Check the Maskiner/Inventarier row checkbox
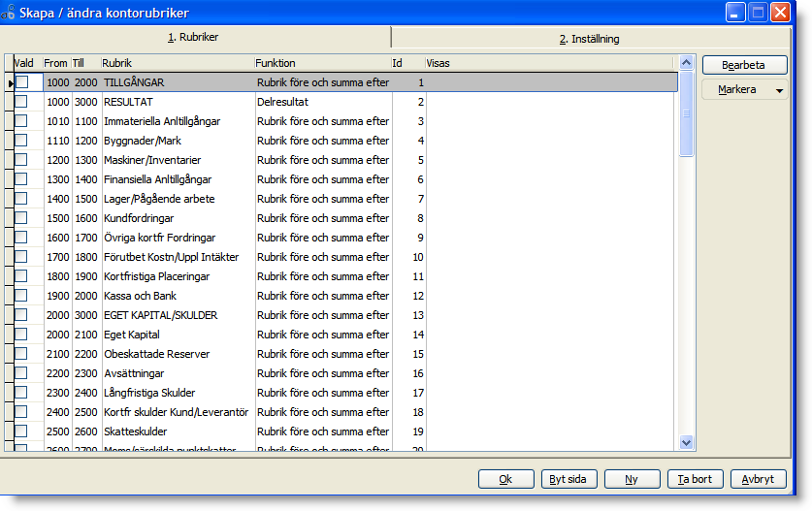812x511 pixels. (21, 159)
